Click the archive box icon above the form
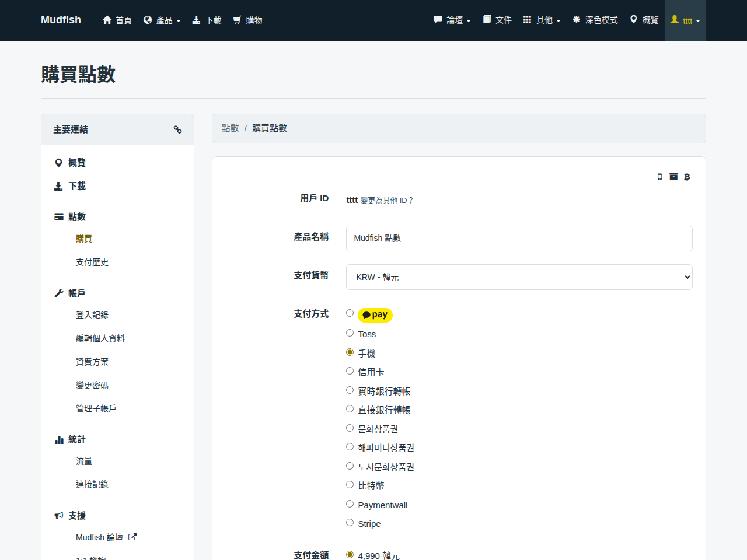This screenshot has height=560, width=747. pos(673,177)
